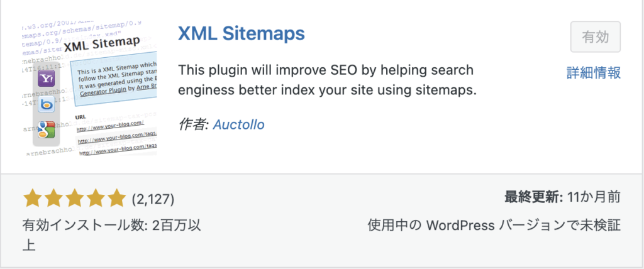Click the WordPress バージョンで未検証 compatibility text
The image size is (644, 269).
coord(494,224)
